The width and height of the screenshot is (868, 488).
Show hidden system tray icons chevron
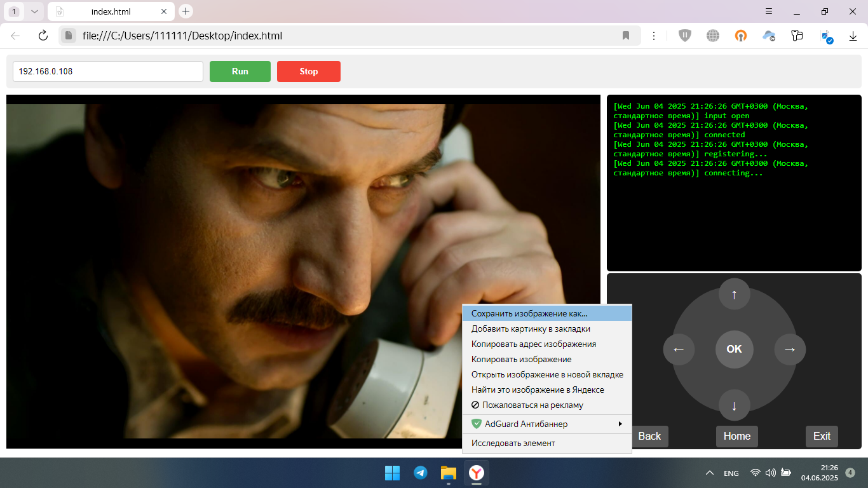click(x=710, y=473)
